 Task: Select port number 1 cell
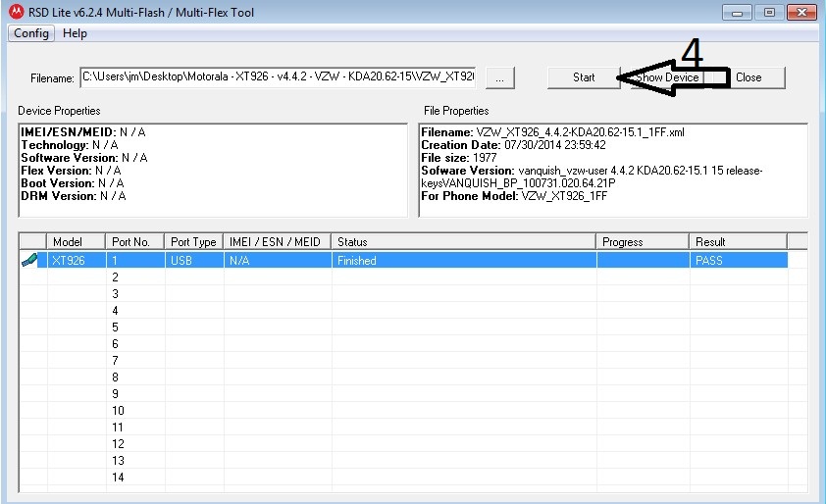coord(136,260)
